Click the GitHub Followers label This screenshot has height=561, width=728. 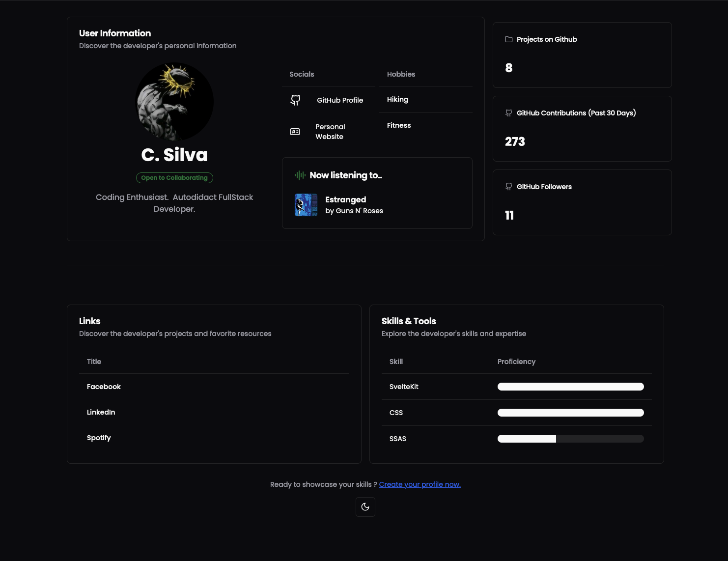pyautogui.click(x=544, y=187)
